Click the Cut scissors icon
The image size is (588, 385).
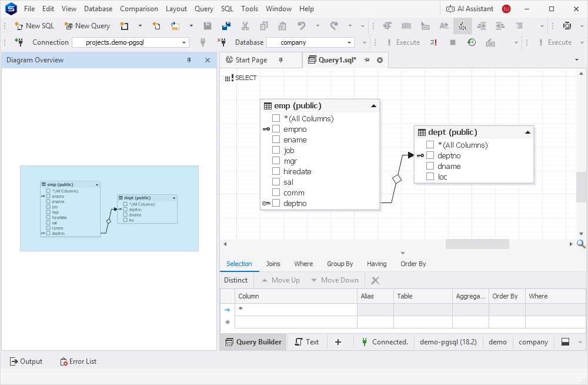click(245, 26)
